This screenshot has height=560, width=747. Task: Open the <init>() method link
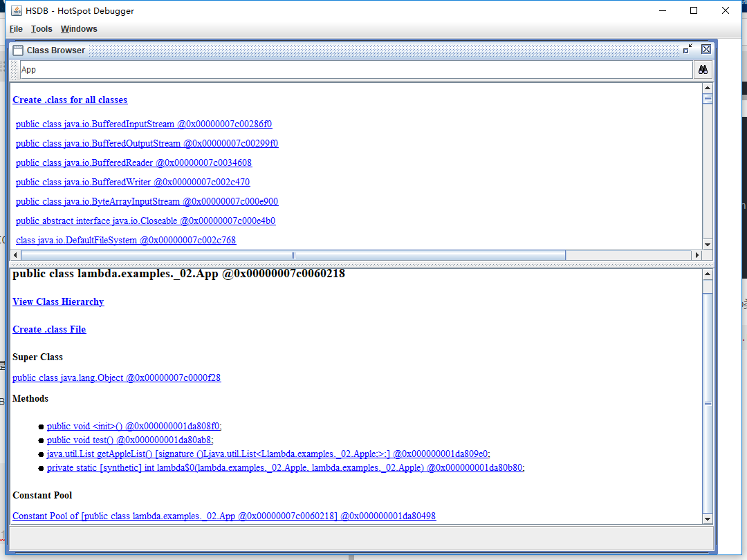tap(134, 426)
